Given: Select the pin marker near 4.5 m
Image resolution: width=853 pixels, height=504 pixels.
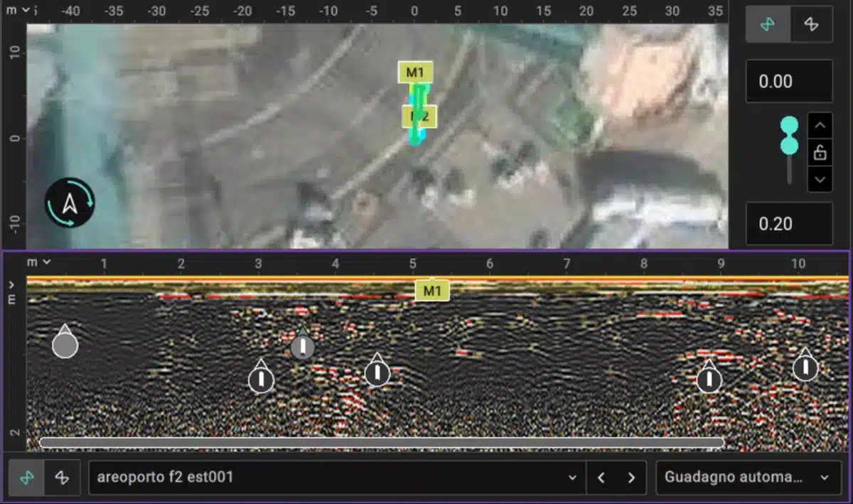Looking at the screenshot, I should click(x=377, y=373).
